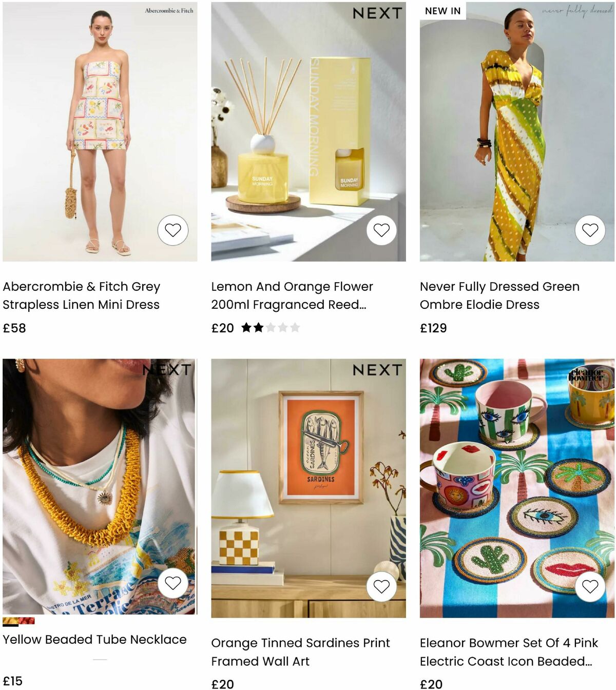Open Orange Tinned Sardines Print Framed Wall Art link
The image size is (616, 690).
(x=300, y=652)
